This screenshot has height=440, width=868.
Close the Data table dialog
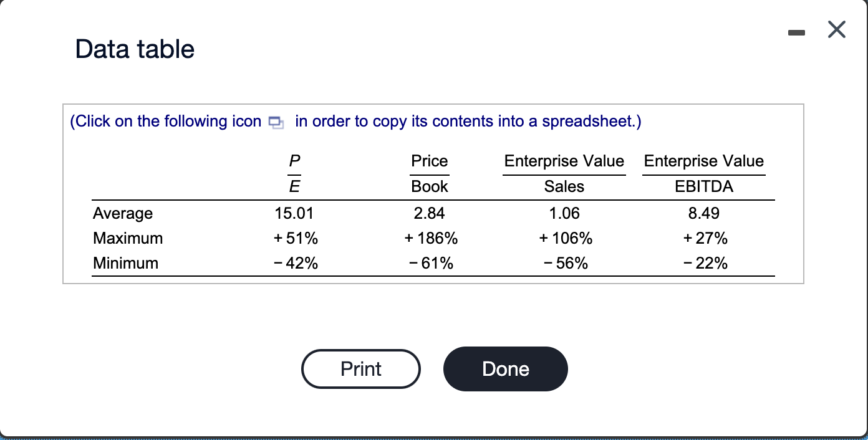pos(836,29)
